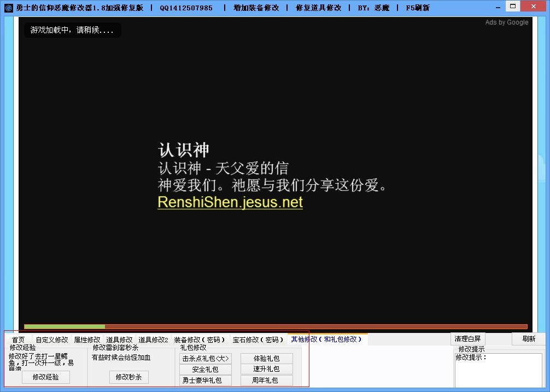Open the 属性修改 tab
550x392 pixels.
87,340
